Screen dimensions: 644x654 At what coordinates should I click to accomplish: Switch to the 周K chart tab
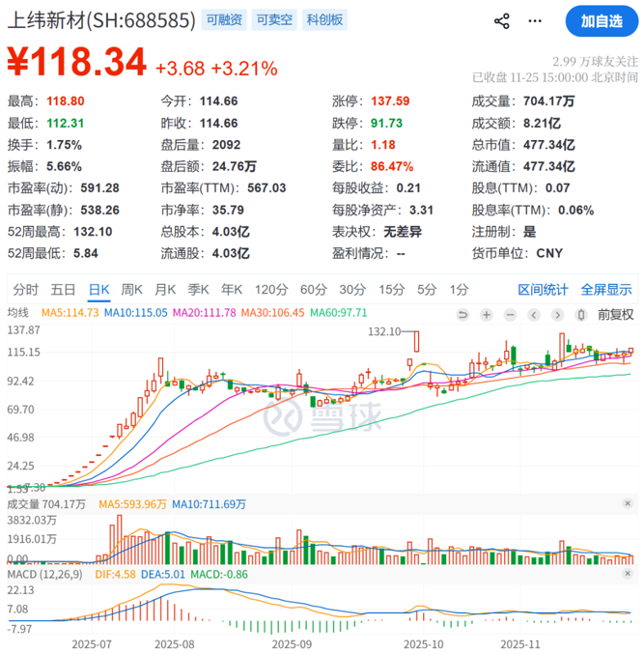132,289
